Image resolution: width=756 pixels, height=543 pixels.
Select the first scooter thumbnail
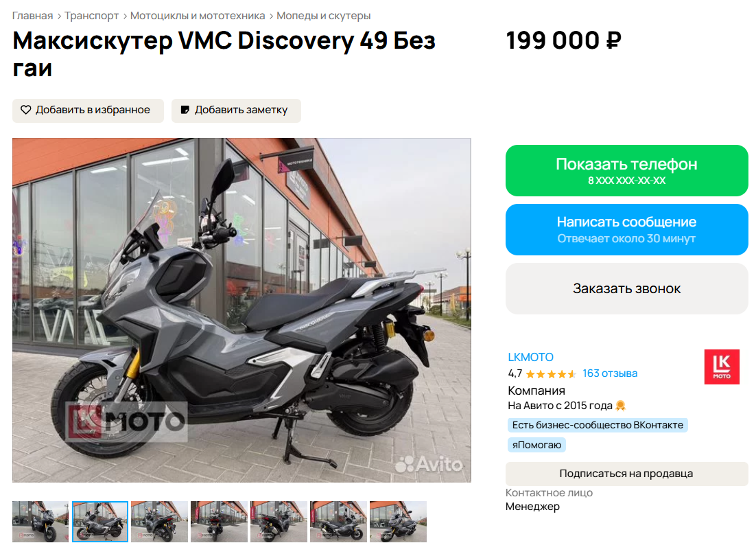(40, 522)
